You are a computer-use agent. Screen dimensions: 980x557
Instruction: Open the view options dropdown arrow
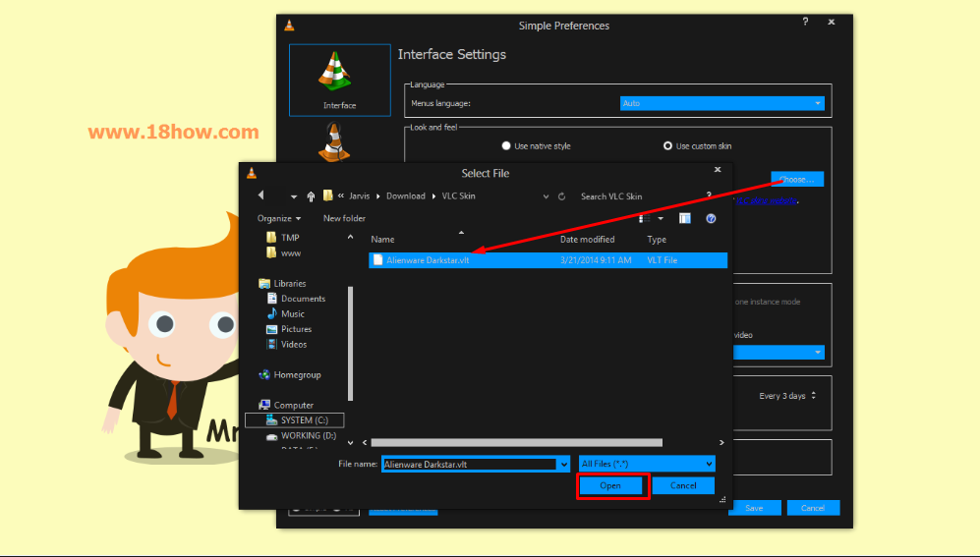point(661,218)
